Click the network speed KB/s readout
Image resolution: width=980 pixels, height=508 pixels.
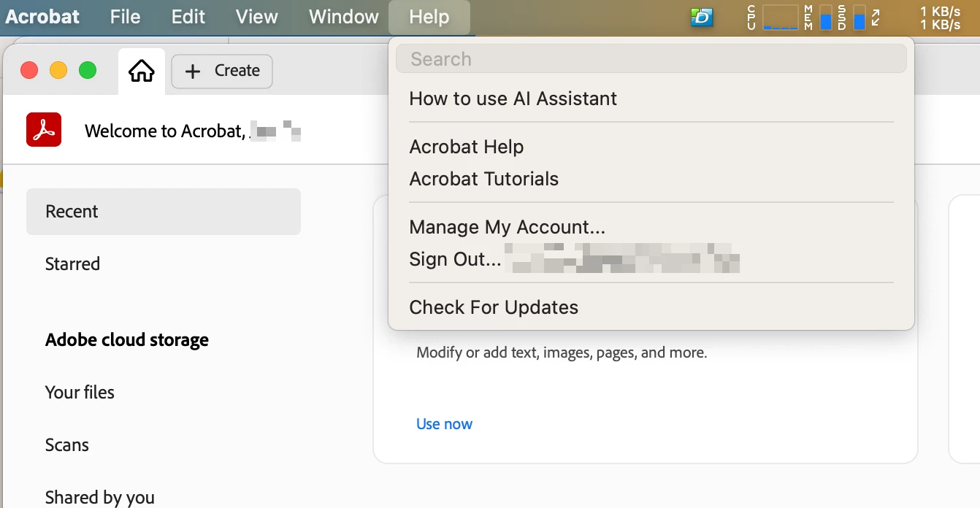pos(940,18)
